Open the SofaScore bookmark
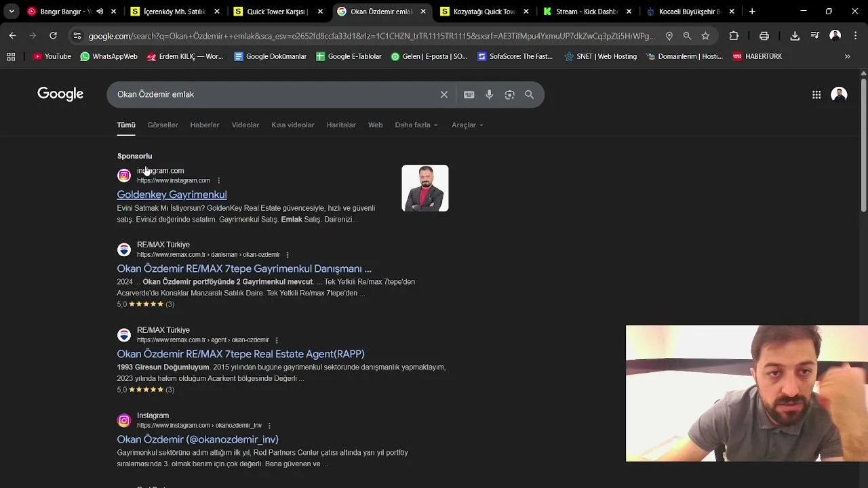The image size is (868, 488). [515, 56]
